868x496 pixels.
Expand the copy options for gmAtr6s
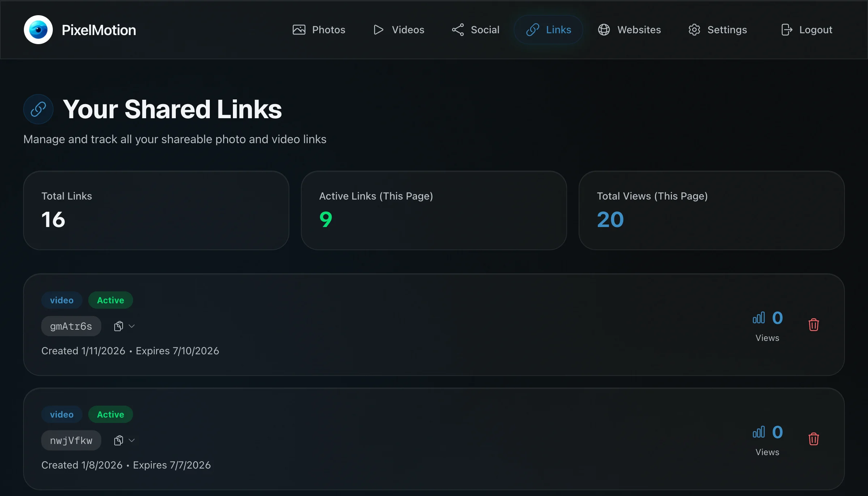(132, 326)
